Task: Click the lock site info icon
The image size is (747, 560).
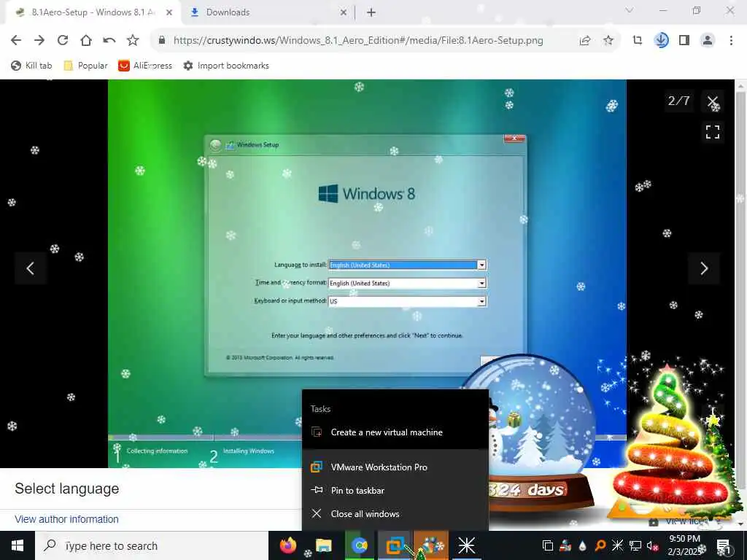Action: pos(162,41)
